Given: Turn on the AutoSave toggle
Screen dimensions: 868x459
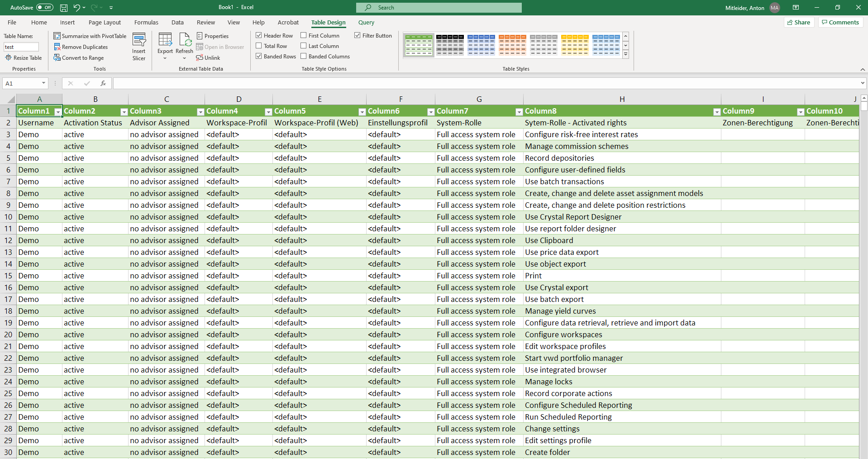Looking at the screenshot, I should click(x=44, y=8).
